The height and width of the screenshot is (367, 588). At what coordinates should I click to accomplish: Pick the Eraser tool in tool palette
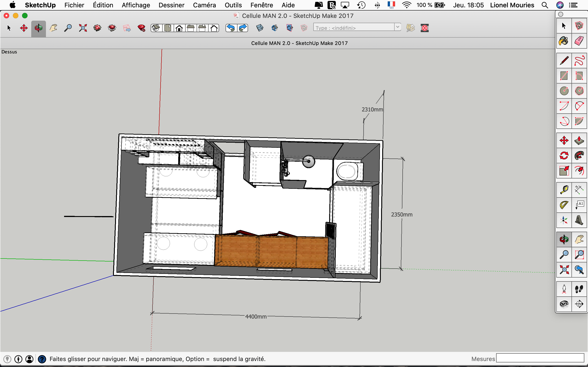click(579, 41)
